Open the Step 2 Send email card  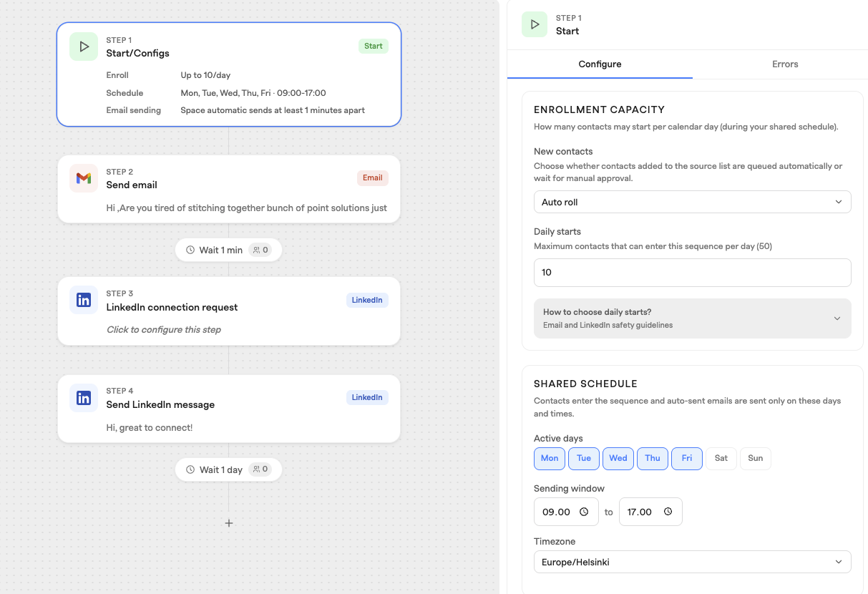click(229, 189)
